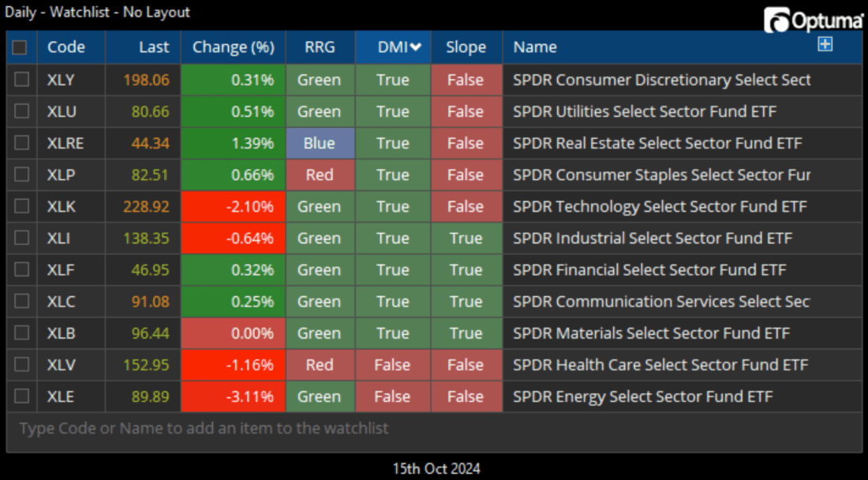Click SPDR Utilities Select Sector Fund ETF
The height and width of the screenshot is (480, 868).
pyautogui.click(x=645, y=111)
